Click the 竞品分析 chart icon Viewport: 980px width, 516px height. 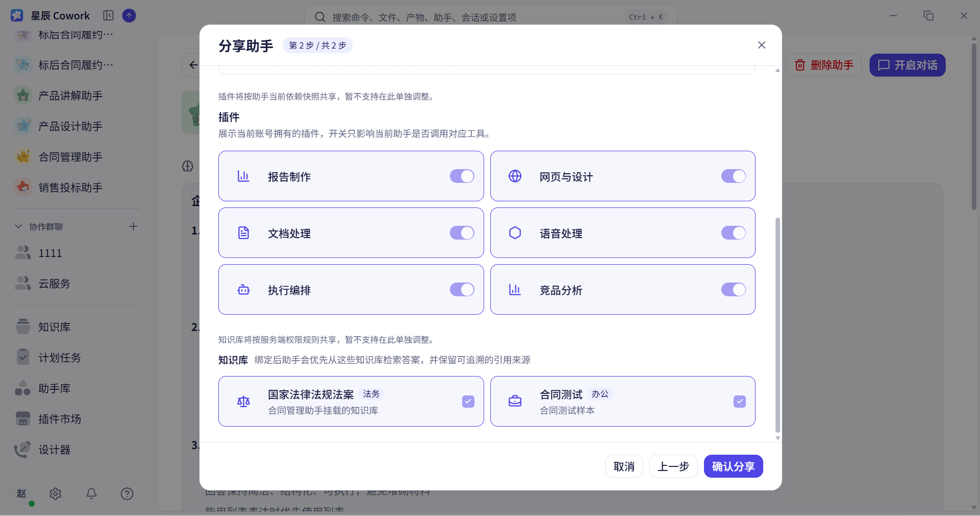tap(515, 290)
